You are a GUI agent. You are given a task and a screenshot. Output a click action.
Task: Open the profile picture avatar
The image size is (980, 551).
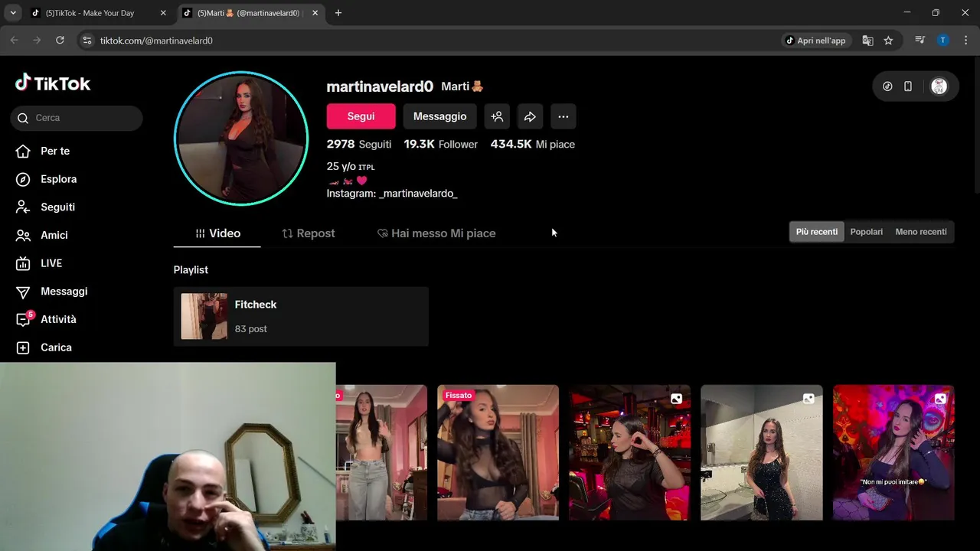tap(241, 139)
